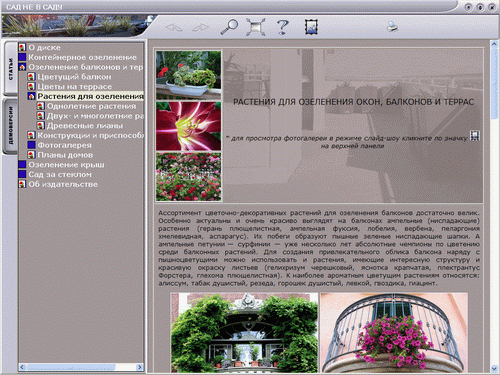Click the printer icon
500x375 pixels.
point(392,26)
